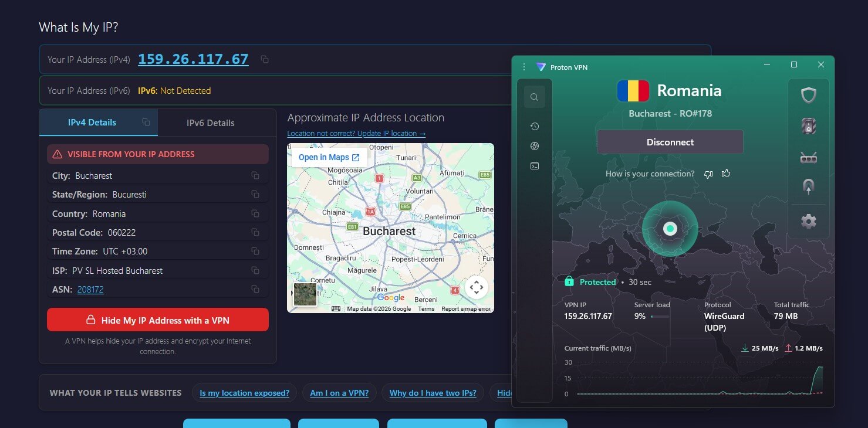Viewport: 868px width, 428px height.
Task: Switch to IPv6 Details tab
Action: click(x=211, y=123)
